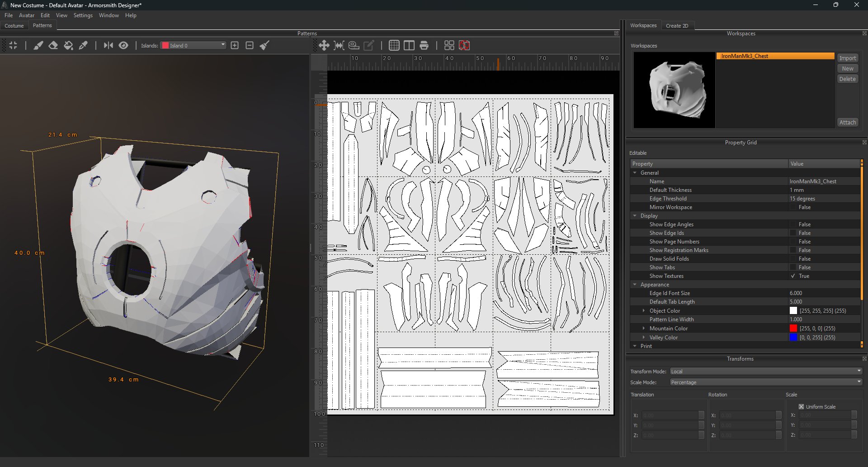
Task: Collapse the Appearance property group
Action: tap(635, 285)
